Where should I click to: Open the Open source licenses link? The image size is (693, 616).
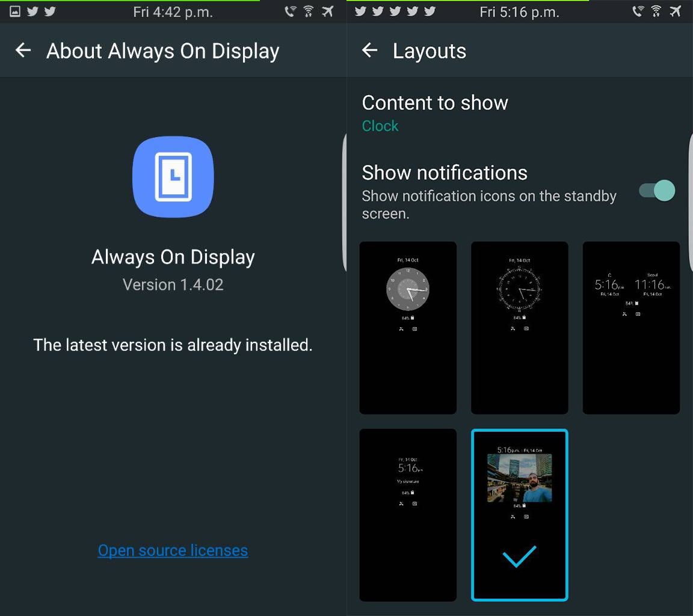point(173,550)
